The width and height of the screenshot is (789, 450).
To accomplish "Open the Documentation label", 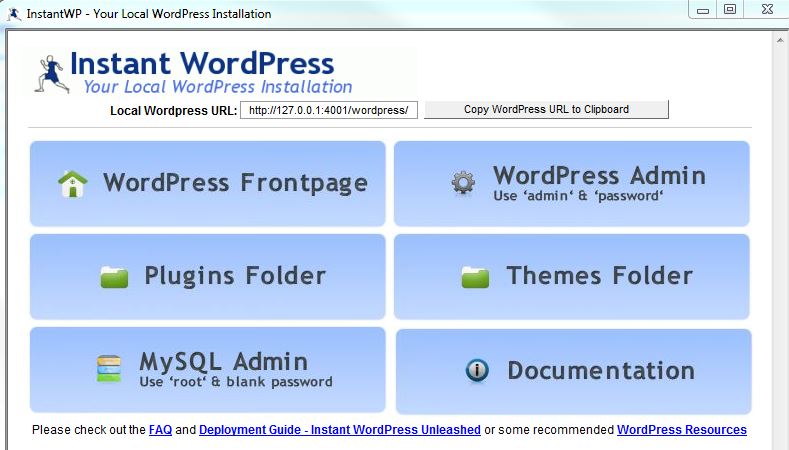I will 601,370.
